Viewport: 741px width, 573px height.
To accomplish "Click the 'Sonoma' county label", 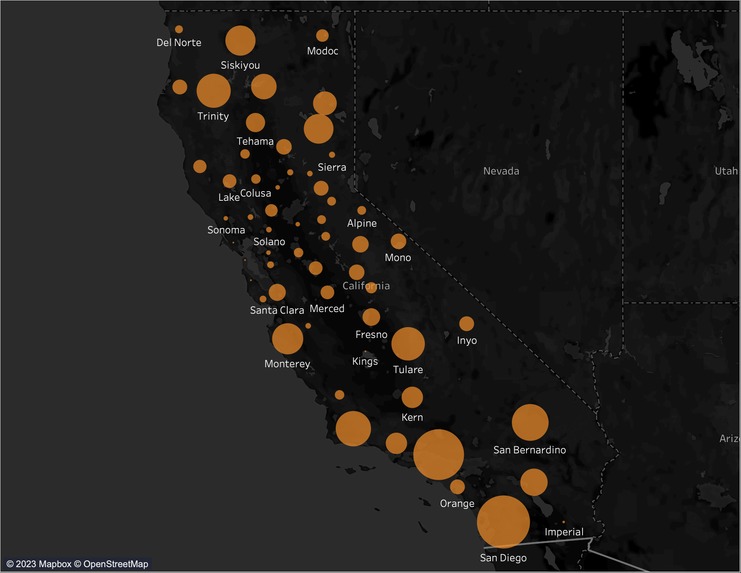I will [226, 230].
